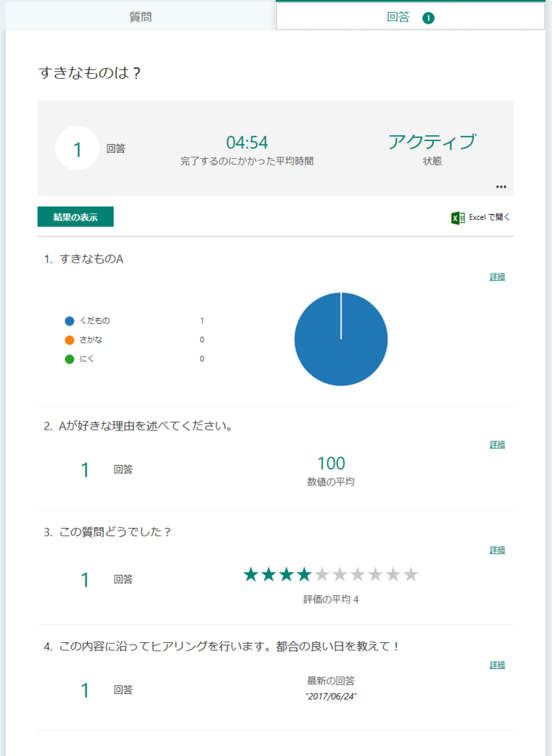552x756 pixels.
Task: Click the 結果の表示 button
Action: (x=76, y=217)
